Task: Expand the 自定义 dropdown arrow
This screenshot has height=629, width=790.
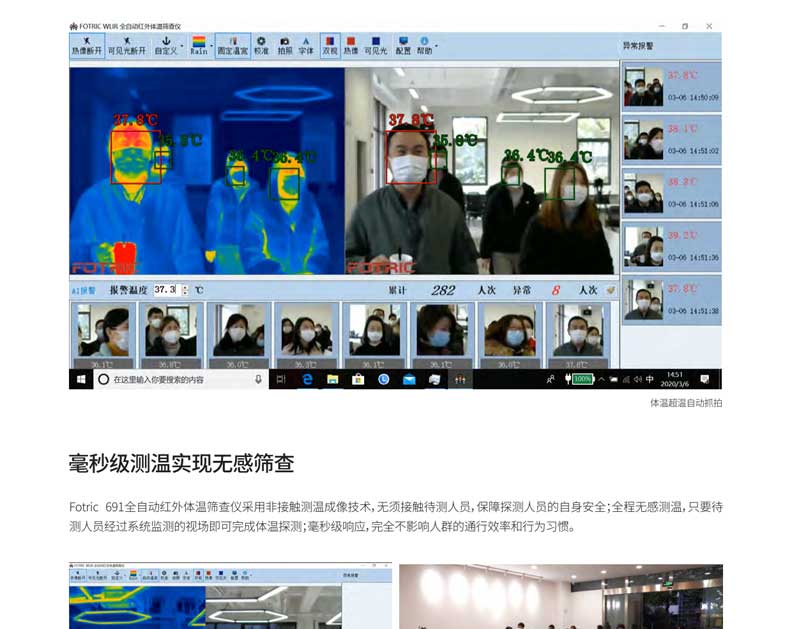Action: coord(182,42)
